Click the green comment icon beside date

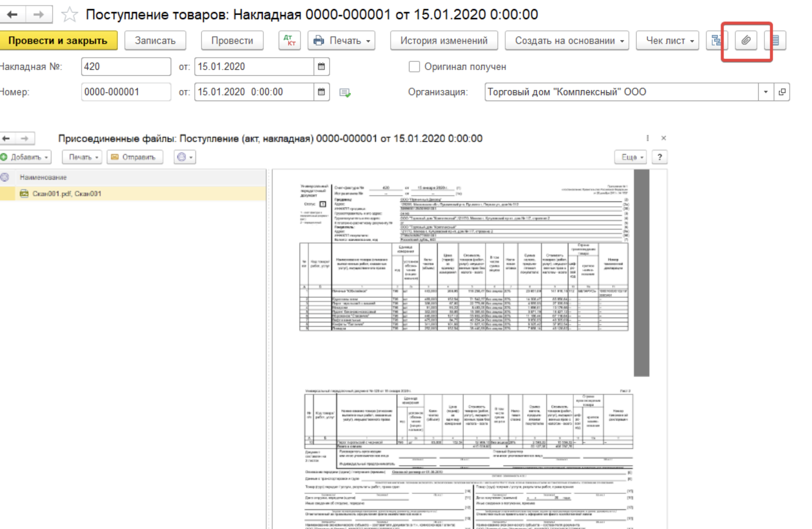click(x=345, y=92)
